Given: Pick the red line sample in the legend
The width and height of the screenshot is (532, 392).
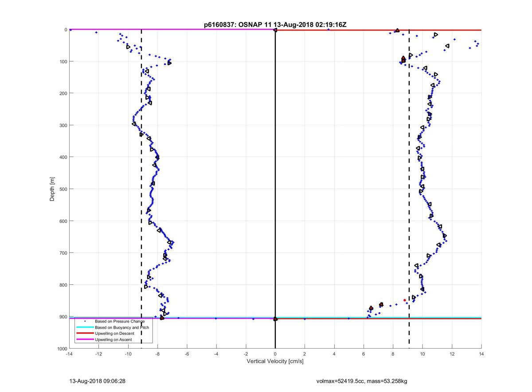Looking at the screenshot, I should (85, 334).
